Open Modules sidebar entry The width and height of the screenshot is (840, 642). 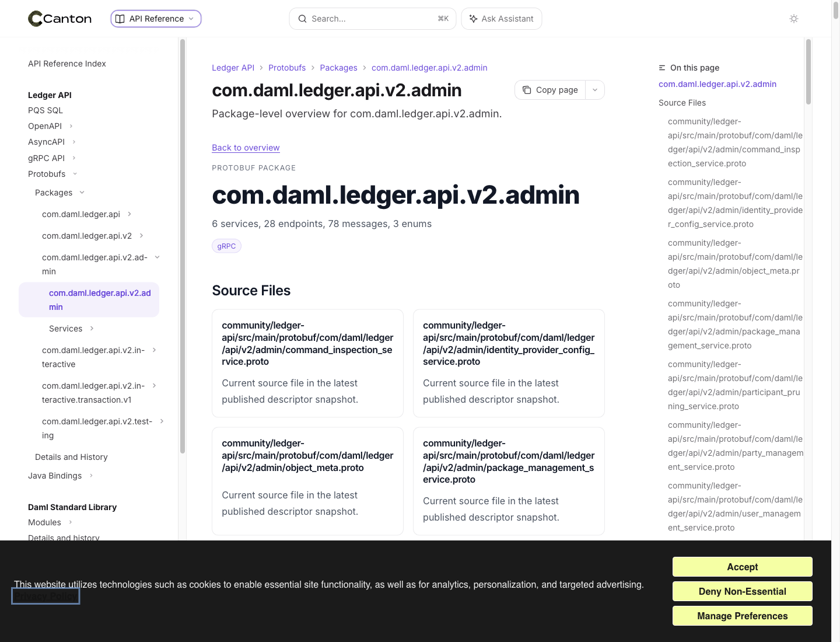tap(44, 522)
